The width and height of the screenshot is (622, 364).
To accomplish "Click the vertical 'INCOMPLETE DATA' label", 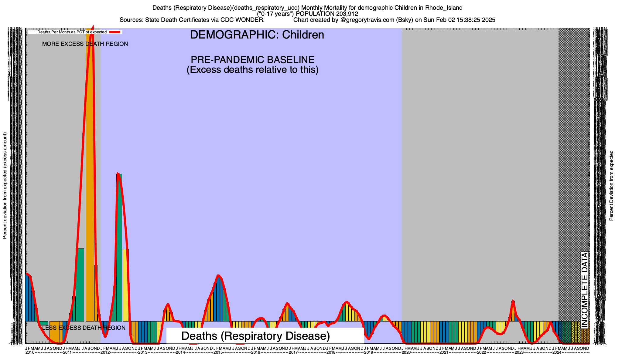I will (584, 290).
